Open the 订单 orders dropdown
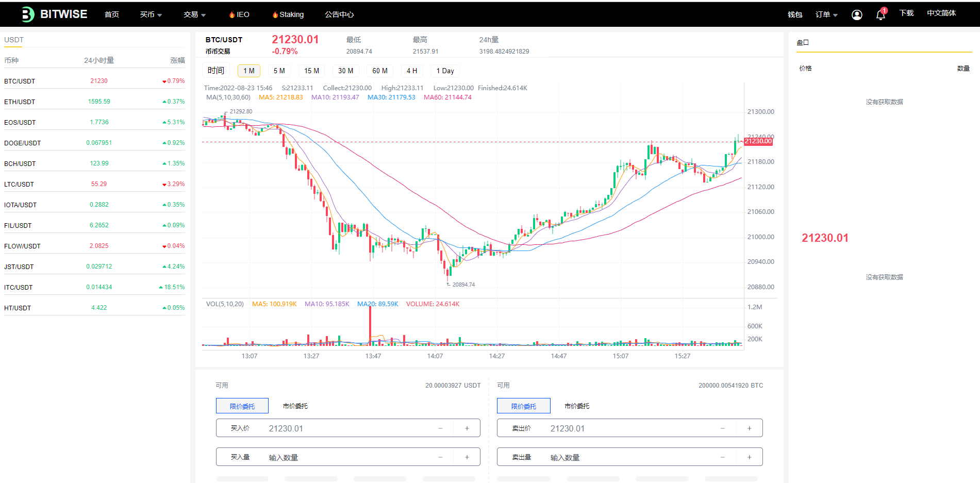The height and width of the screenshot is (483, 980). (826, 14)
